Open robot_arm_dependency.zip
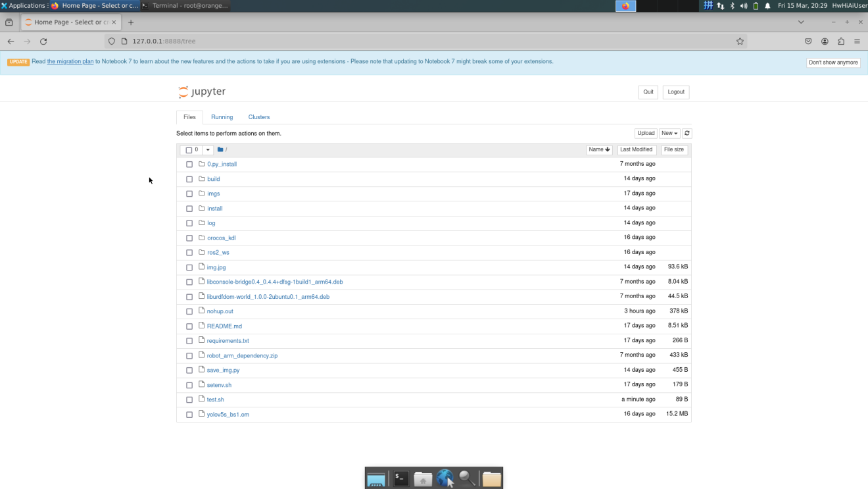 pos(242,355)
